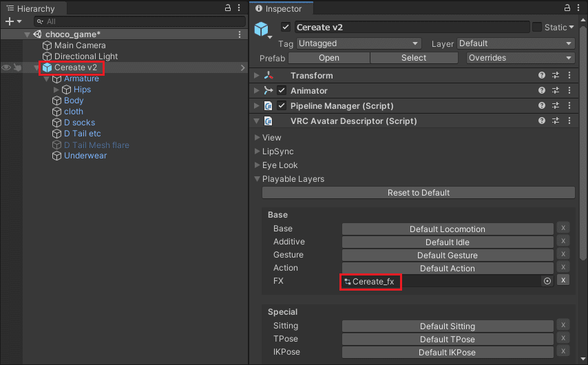
Task: Open choco_game scene options menu
Action: (x=240, y=34)
